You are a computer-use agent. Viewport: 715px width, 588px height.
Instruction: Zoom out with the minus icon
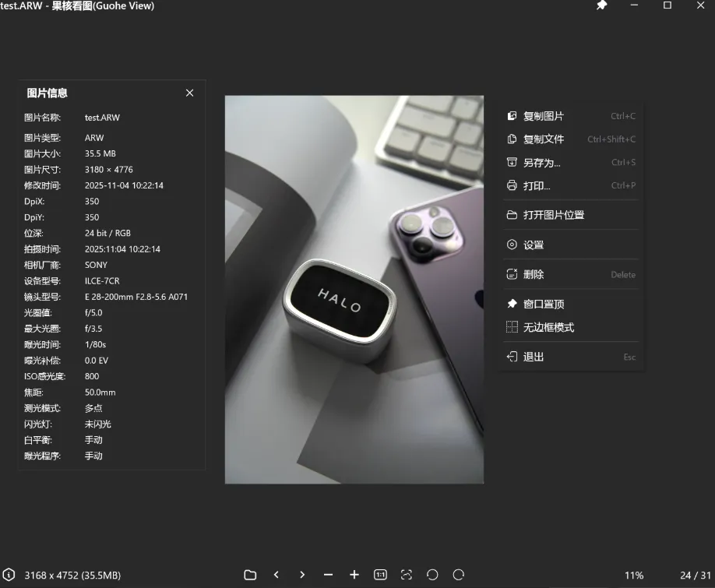click(x=328, y=575)
